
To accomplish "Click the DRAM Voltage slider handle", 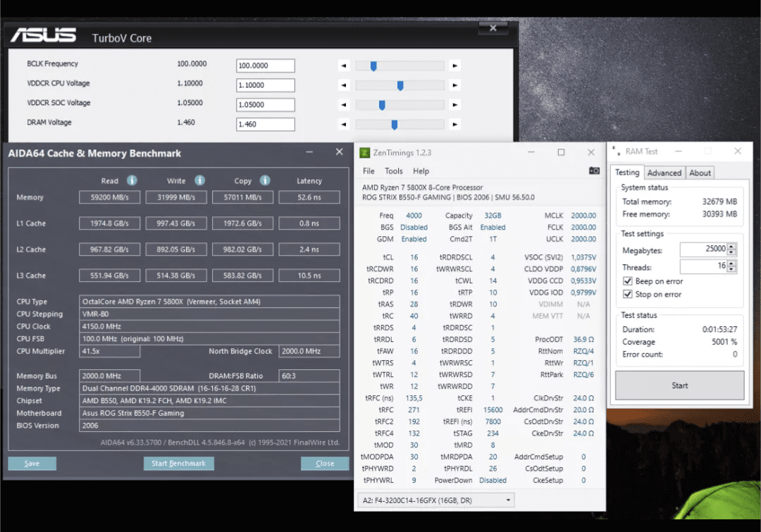I will 395,125.
